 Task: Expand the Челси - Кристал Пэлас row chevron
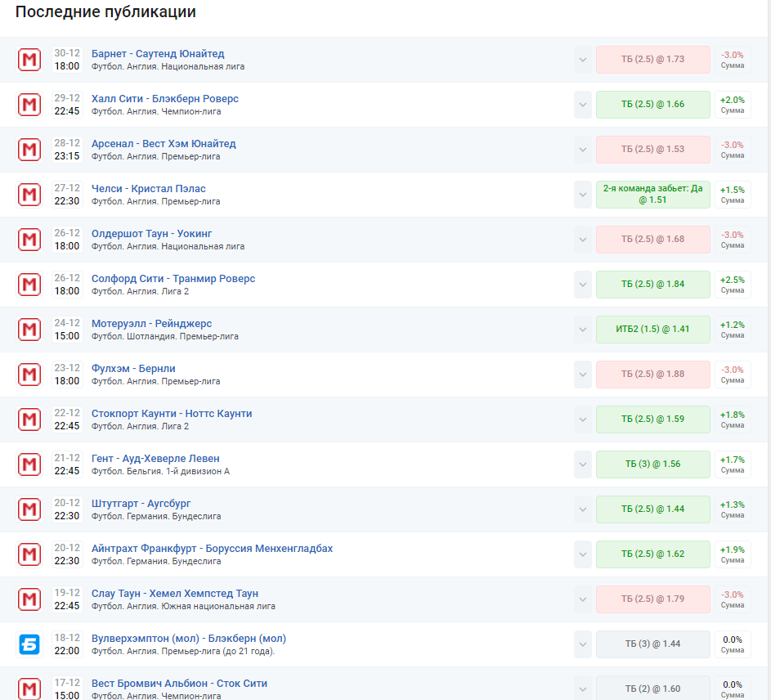pos(582,195)
